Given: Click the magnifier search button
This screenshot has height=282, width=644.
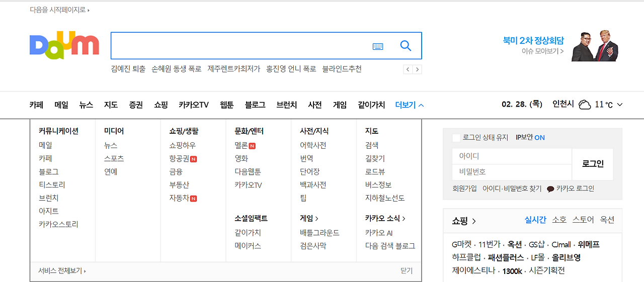Looking at the screenshot, I should [406, 46].
